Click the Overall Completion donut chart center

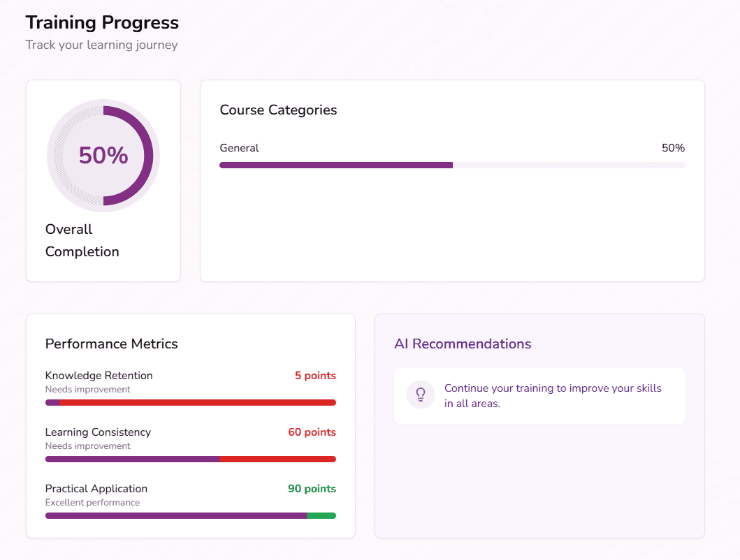point(103,156)
